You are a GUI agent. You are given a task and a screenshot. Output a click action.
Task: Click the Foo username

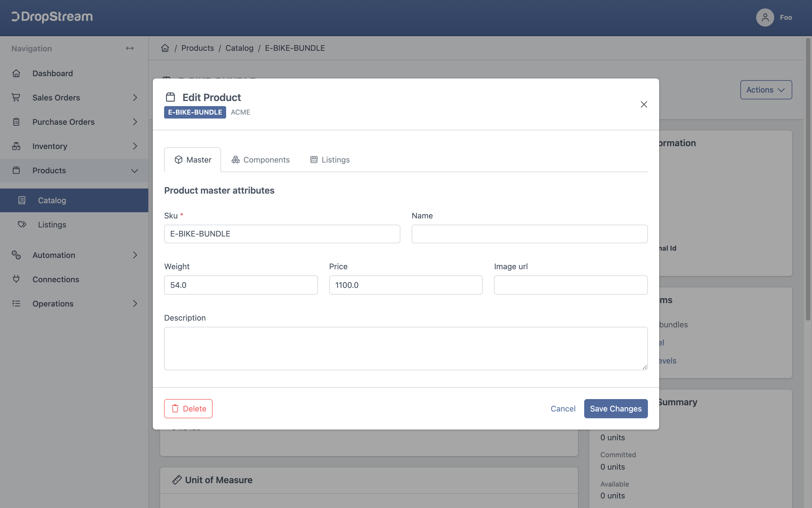pyautogui.click(x=786, y=17)
